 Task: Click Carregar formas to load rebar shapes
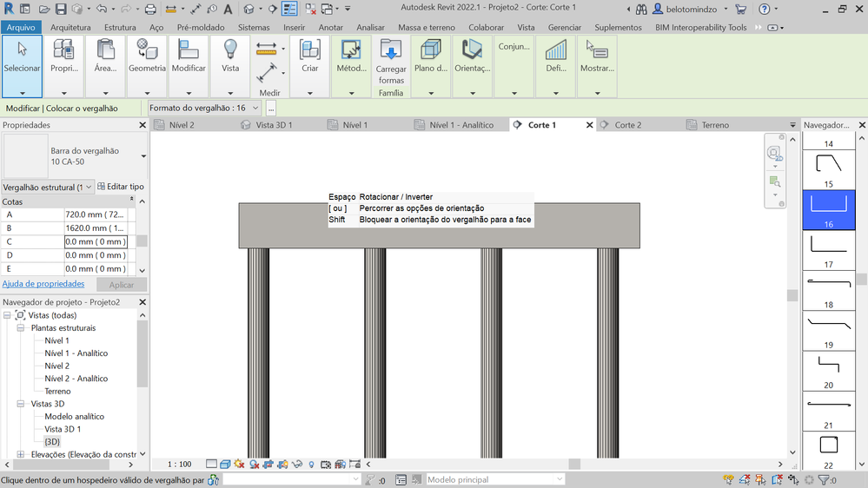(x=391, y=61)
